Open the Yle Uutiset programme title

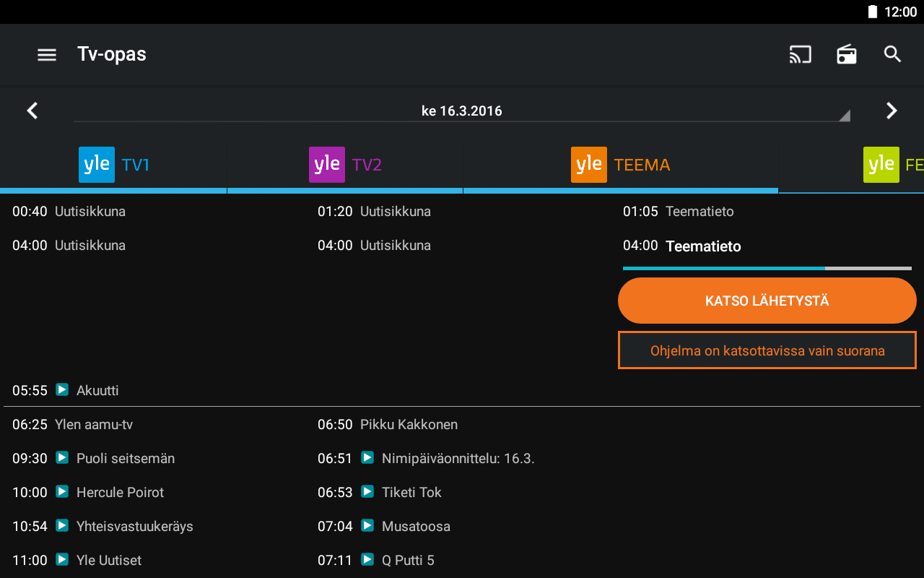(x=109, y=561)
